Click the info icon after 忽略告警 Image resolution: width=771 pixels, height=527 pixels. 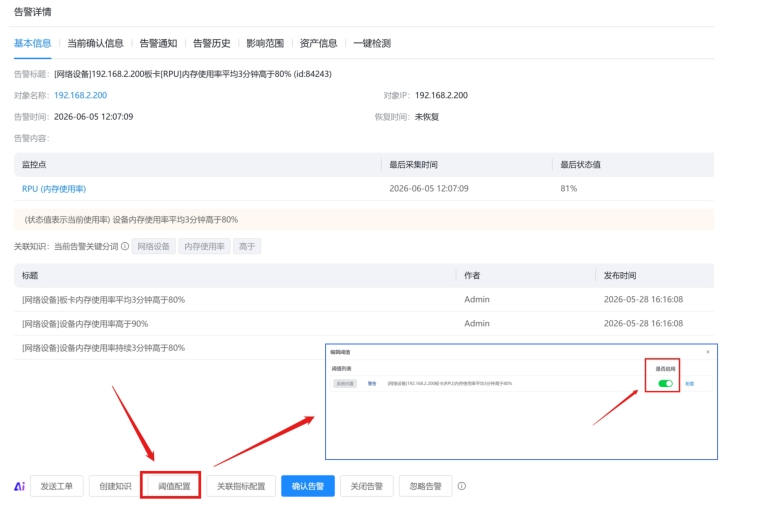tap(462, 486)
